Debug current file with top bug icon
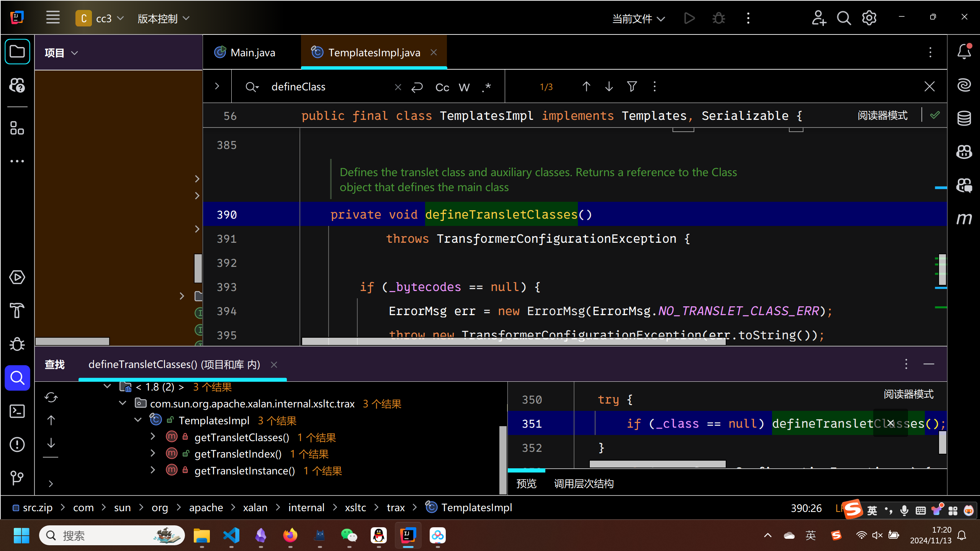 point(718,18)
